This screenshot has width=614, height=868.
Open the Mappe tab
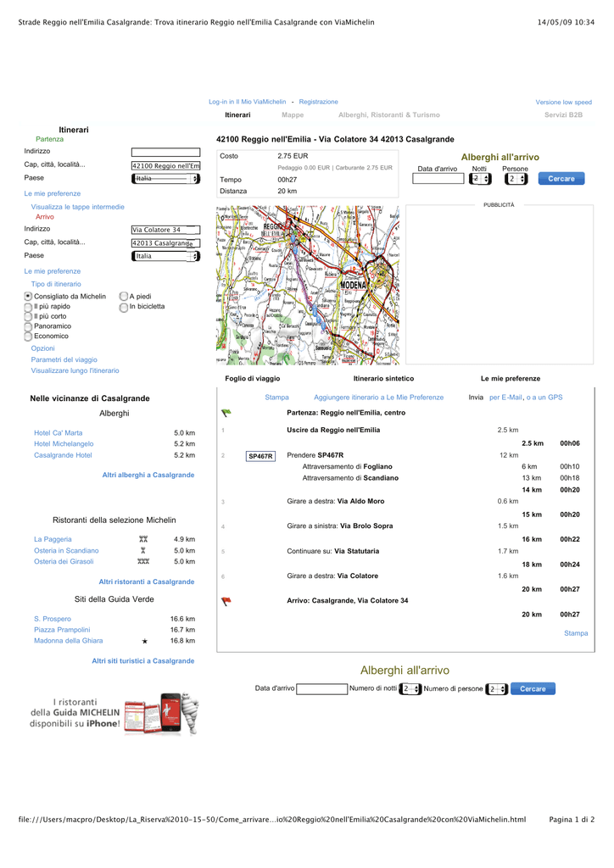[293, 115]
